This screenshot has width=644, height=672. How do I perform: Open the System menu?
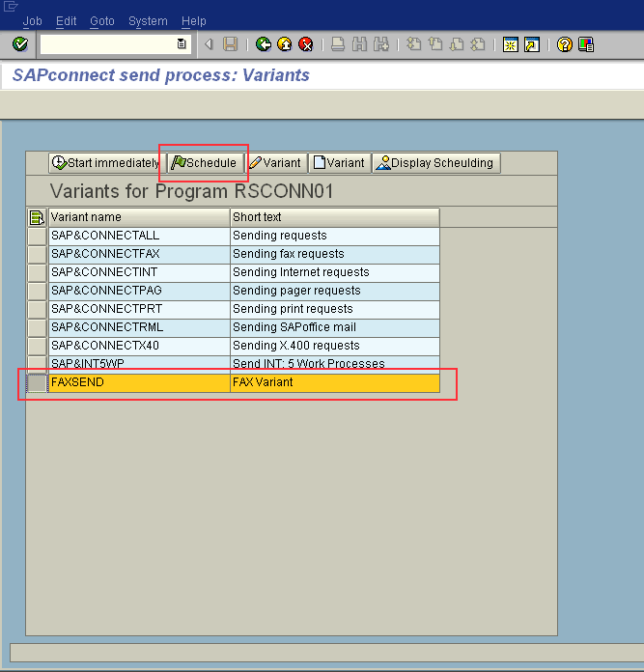(x=148, y=21)
